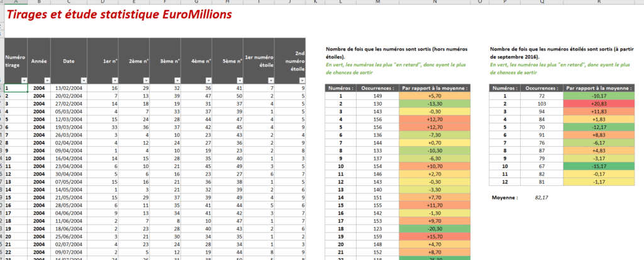
Task: Select the 'Année' header cell
Action: pyautogui.click(x=39, y=61)
